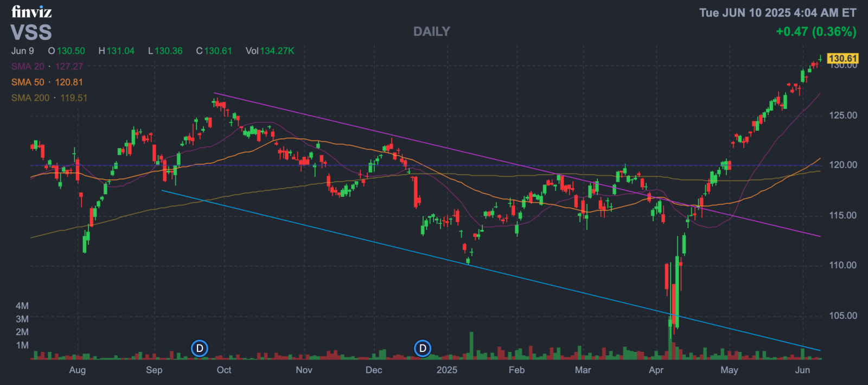Click the 3M volume axis label
The height and width of the screenshot is (385, 868).
(x=22, y=319)
